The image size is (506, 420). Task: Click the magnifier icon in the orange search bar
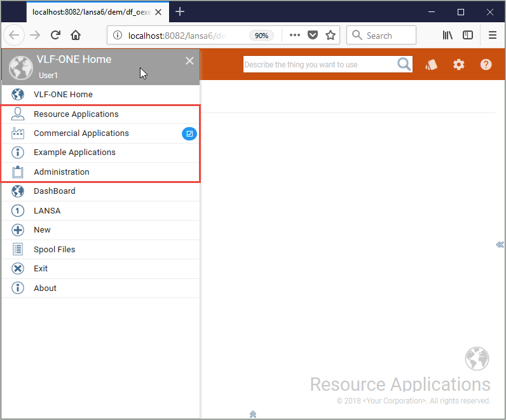pyautogui.click(x=404, y=64)
